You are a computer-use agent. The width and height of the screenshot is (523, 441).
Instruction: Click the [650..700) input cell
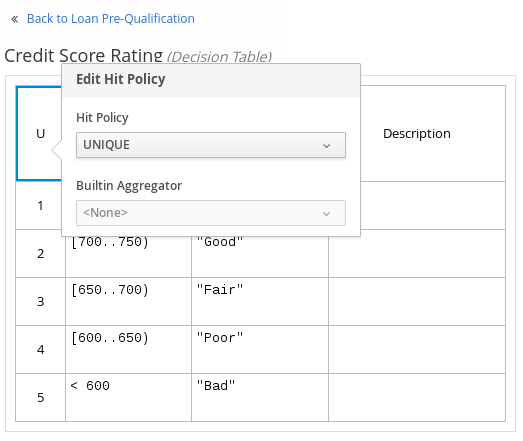point(128,302)
